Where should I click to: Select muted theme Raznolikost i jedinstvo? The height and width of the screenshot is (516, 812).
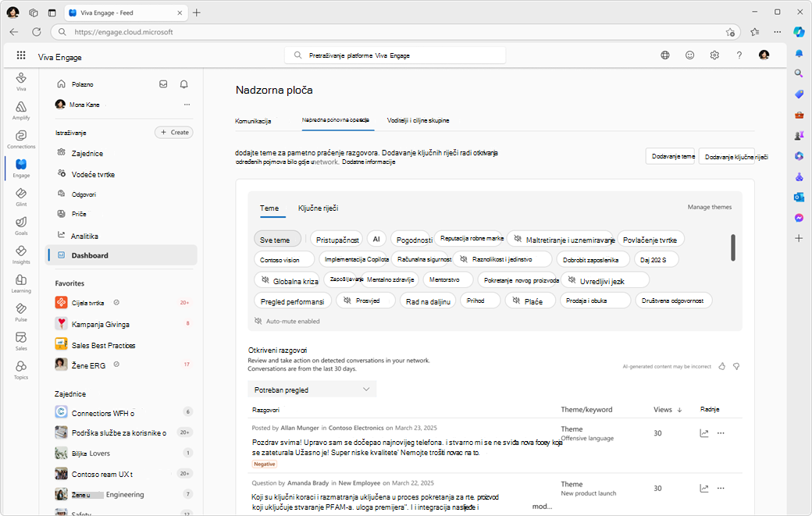pos(501,259)
